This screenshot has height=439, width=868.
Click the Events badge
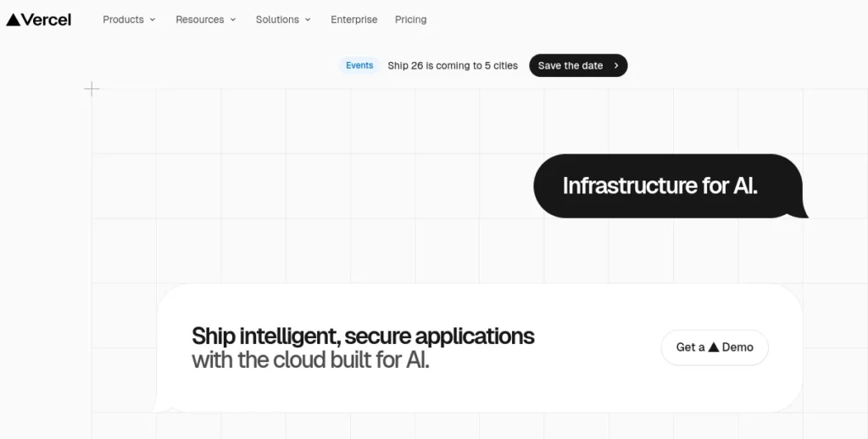tap(359, 65)
